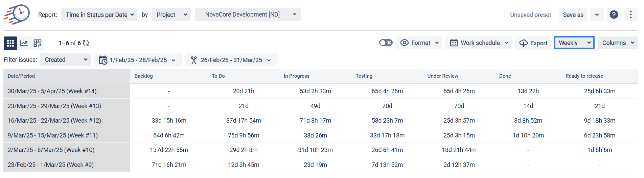
Task: Click the Testing value 7d 13h 52m
Action: (387, 165)
